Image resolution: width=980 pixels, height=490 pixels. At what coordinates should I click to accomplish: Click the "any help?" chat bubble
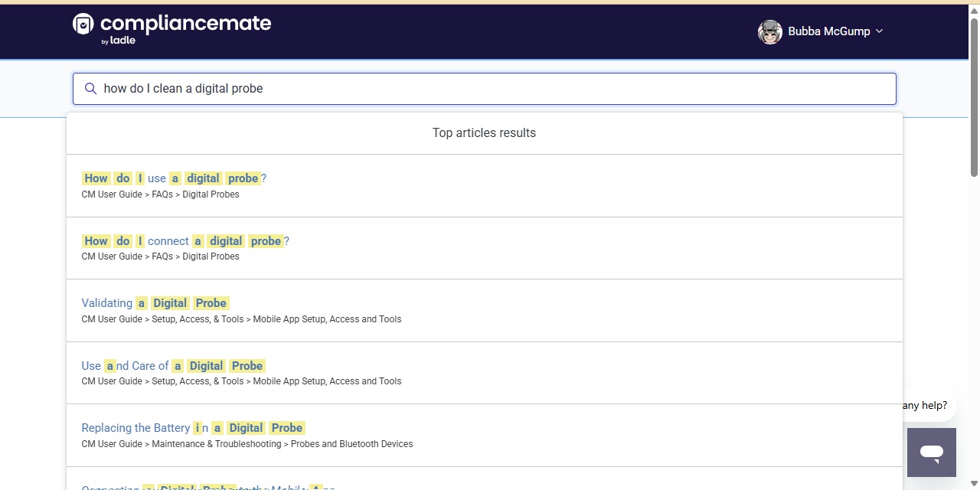(925, 406)
